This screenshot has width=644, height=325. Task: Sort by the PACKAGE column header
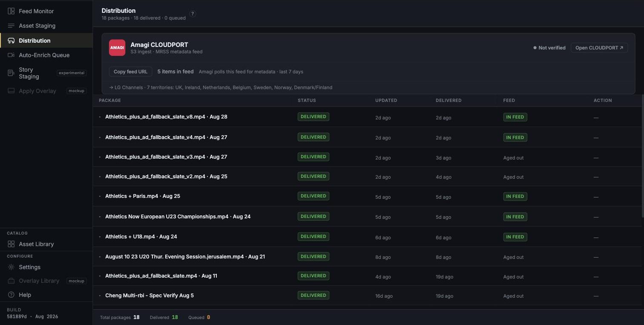coord(110,101)
